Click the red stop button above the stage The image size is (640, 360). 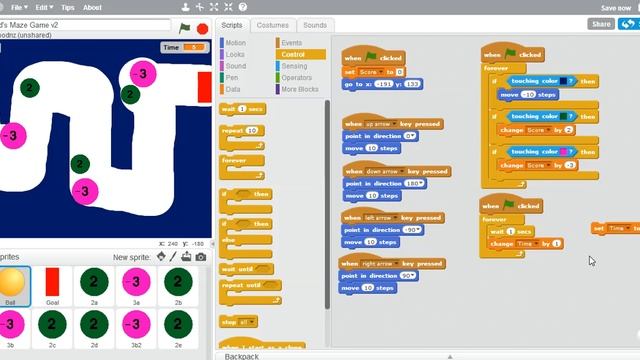pyautogui.click(x=202, y=29)
